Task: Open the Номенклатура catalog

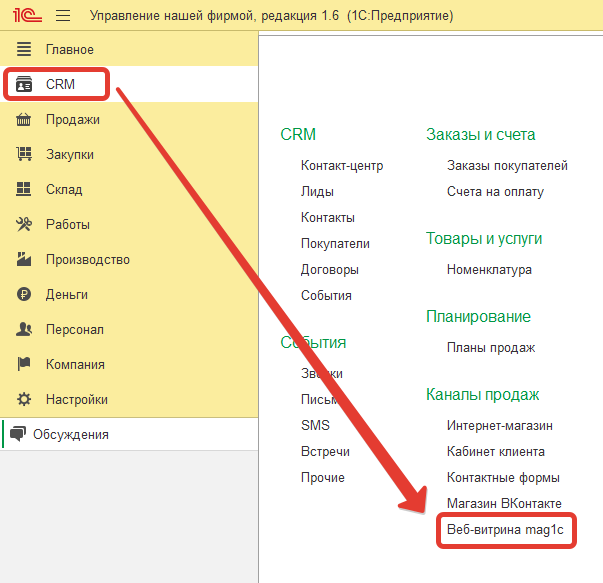Action: coord(489,270)
